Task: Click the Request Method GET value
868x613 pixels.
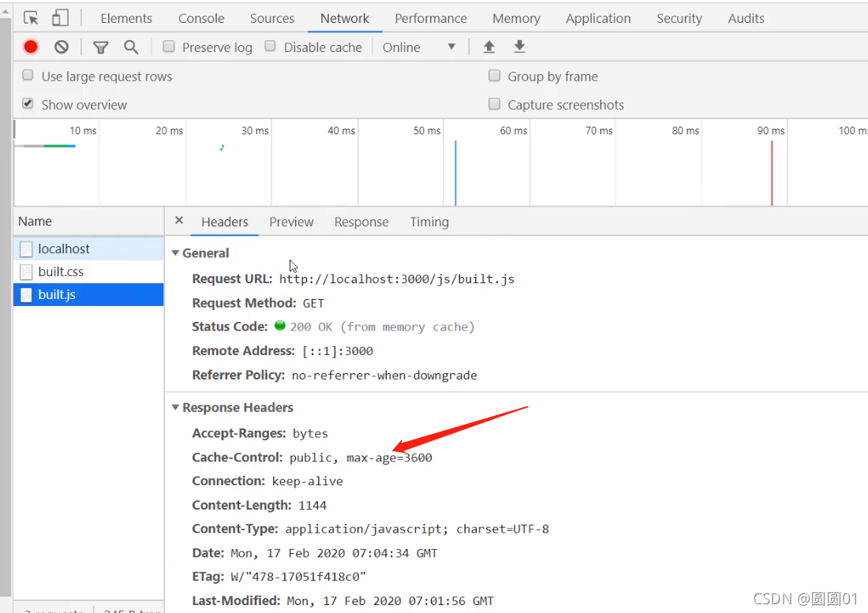Action: [313, 303]
